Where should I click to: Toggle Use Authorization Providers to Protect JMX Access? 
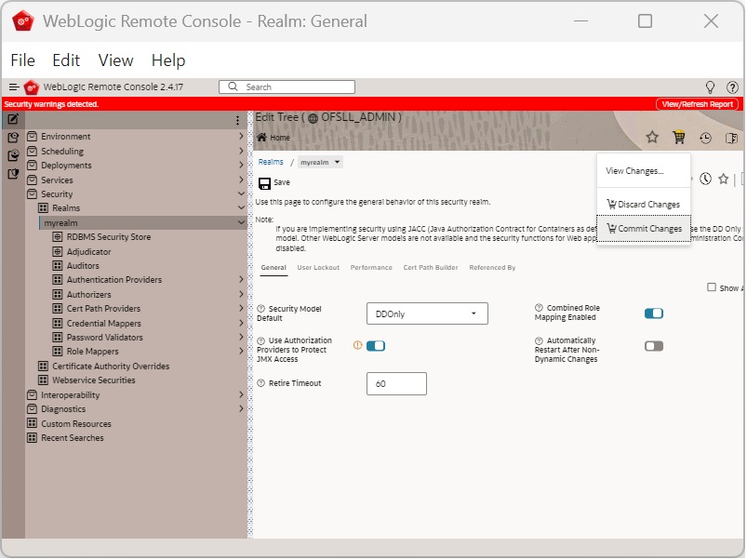376,346
